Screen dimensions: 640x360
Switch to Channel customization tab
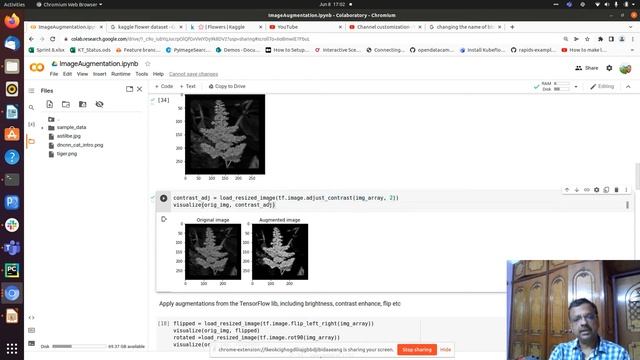point(384,27)
